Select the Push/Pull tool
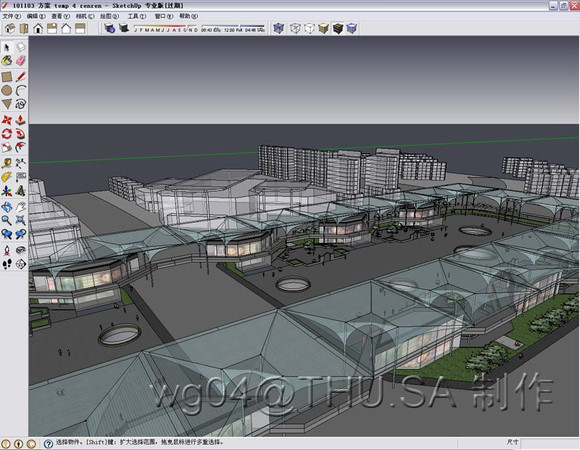 click(21, 120)
